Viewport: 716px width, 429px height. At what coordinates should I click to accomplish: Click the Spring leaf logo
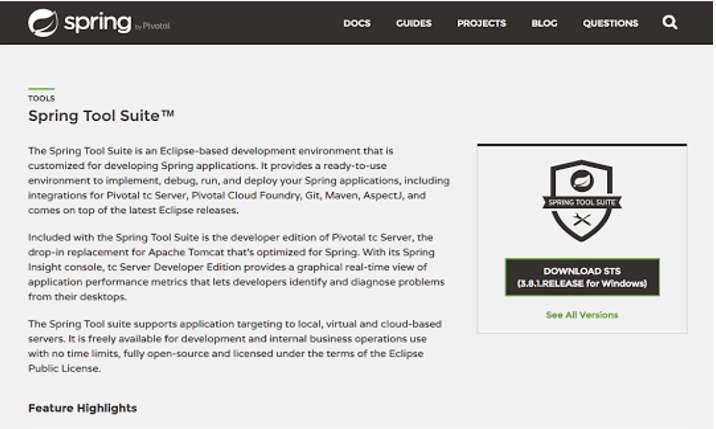tap(43, 22)
